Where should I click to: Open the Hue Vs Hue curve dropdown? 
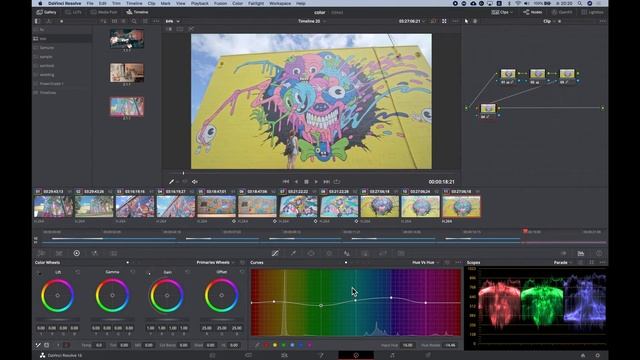[425, 262]
